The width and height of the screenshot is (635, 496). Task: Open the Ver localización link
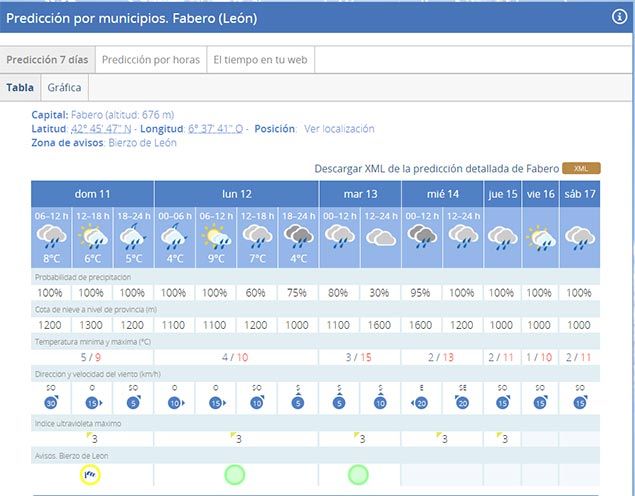[339, 129]
